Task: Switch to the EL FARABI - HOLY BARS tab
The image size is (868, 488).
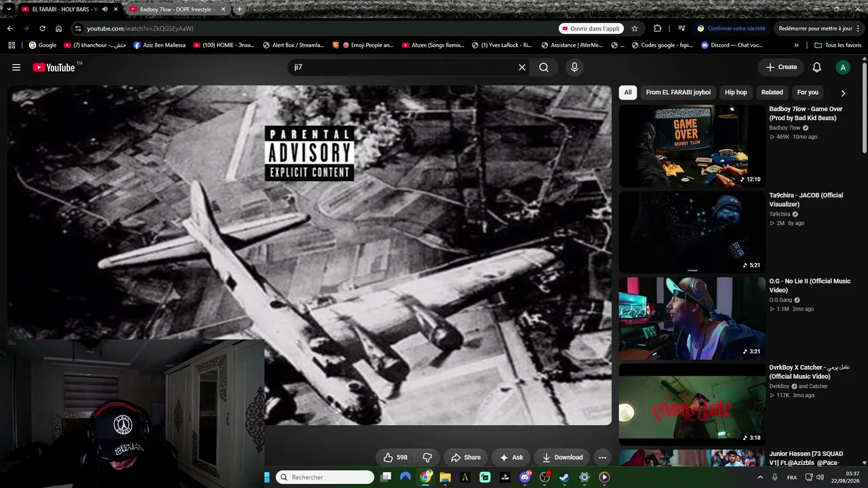Action: click(x=66, y=9)
